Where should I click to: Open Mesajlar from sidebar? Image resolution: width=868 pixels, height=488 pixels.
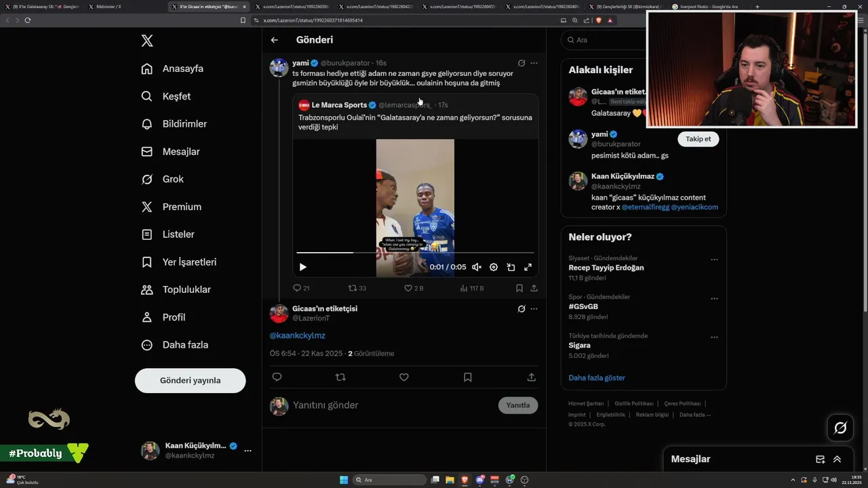[170, 152]
